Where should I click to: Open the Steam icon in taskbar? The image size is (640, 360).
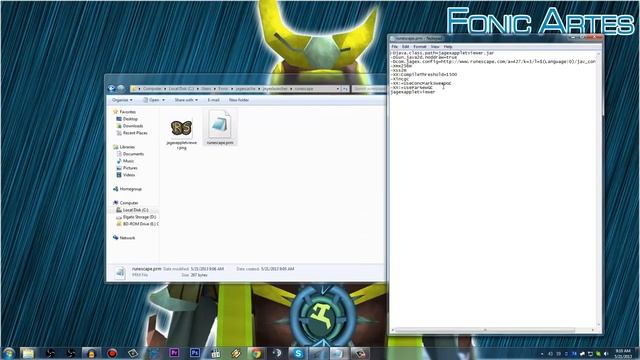coord(277,353)
